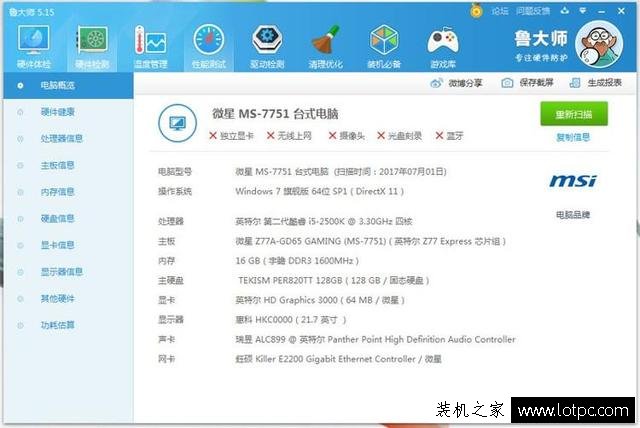Click the 蓝牙 feature indicator

pyautogui.click(x=449, y=136)
